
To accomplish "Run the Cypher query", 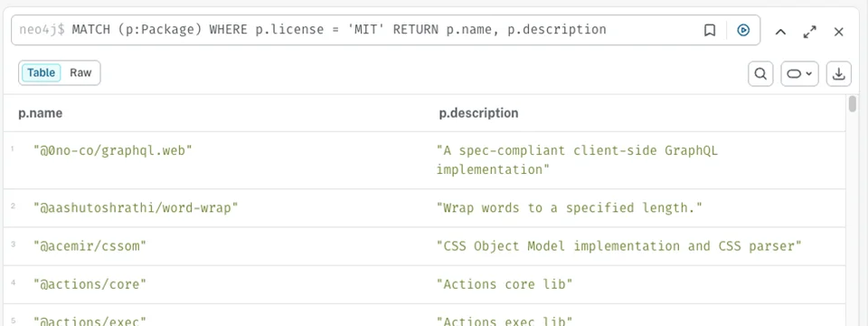I will (743, 31).
